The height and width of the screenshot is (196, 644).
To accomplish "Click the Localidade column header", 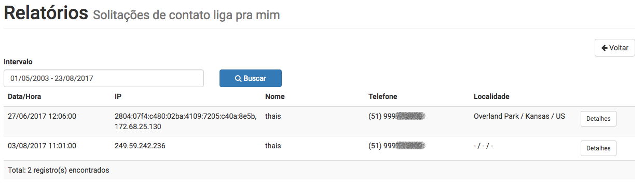I will tap(491, 96).
